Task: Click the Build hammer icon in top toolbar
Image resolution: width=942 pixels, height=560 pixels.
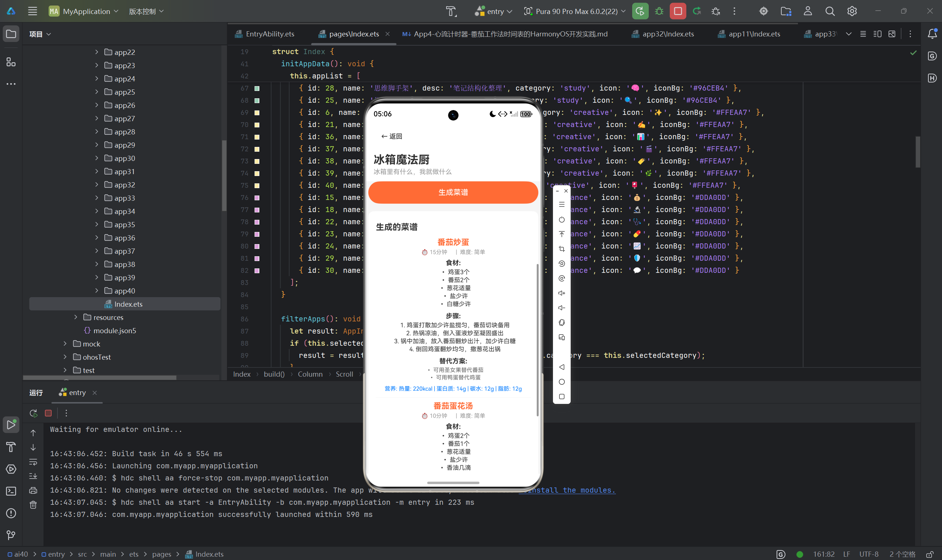Action: tap(451, 11)
